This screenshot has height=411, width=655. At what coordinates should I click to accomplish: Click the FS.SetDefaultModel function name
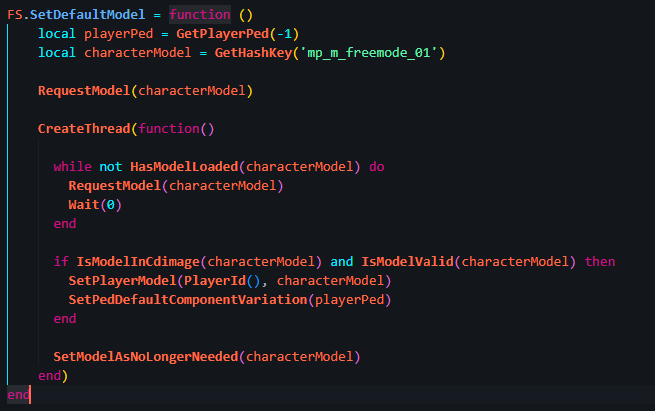[x=76, y=15]
